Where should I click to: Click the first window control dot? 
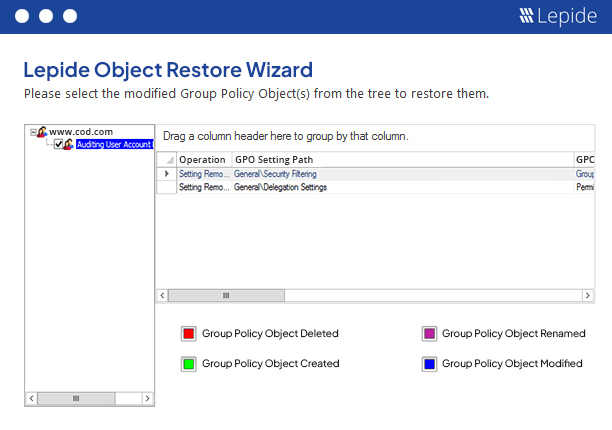(22, 16)
